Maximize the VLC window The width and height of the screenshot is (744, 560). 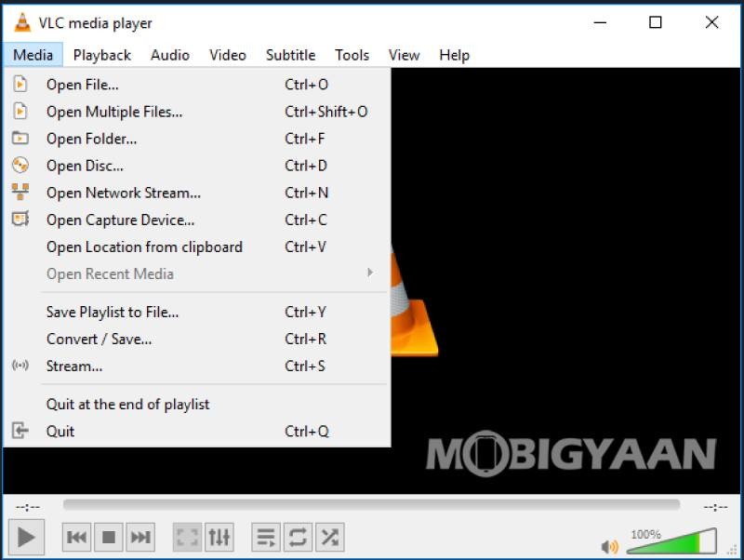point(656,21)
